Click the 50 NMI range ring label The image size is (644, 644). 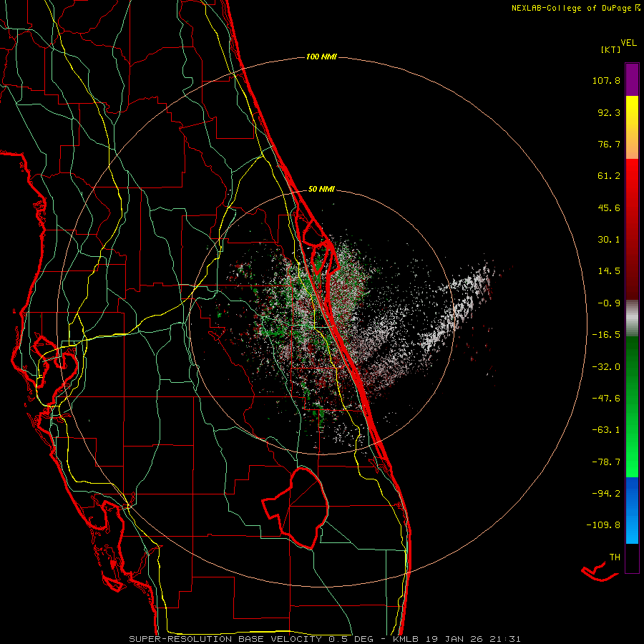(x=321, y=189)
